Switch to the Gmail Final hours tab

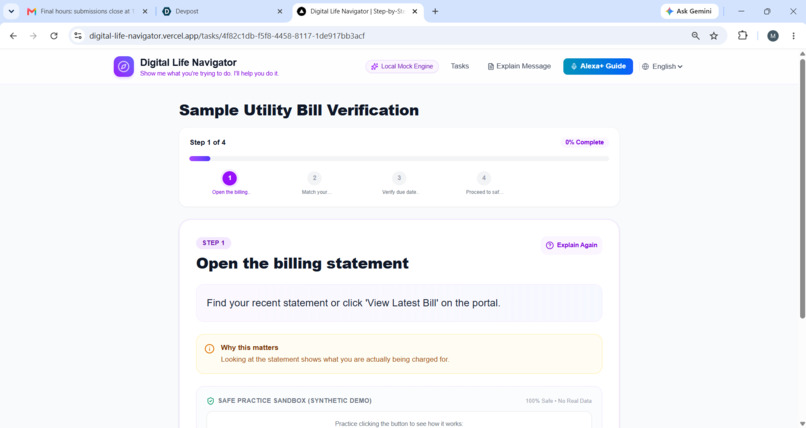click(x=87, y=11)
